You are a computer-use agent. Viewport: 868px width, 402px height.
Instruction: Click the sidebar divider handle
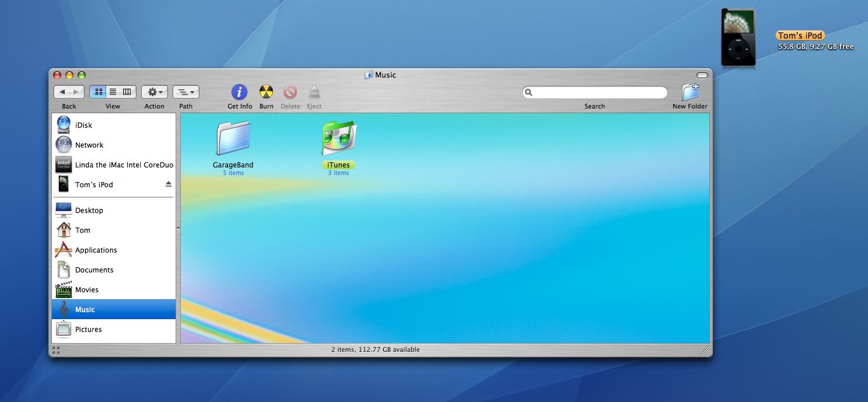[x=178, y=228]
